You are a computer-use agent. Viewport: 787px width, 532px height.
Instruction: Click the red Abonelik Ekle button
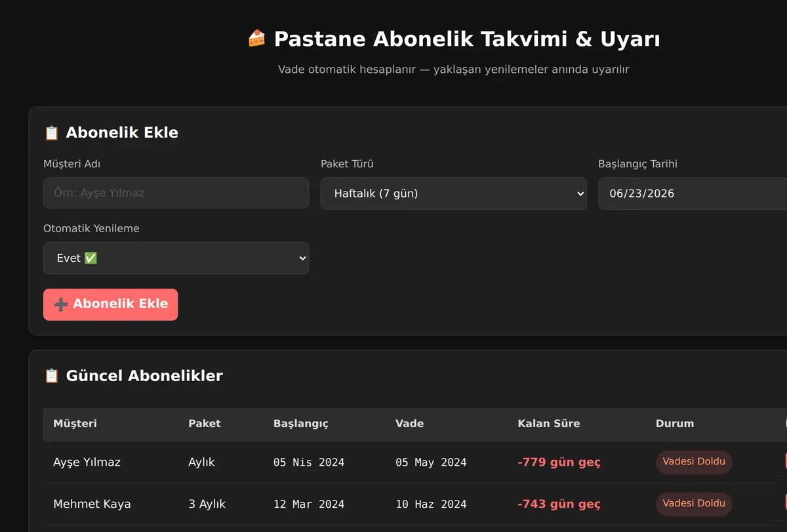click(110, 304)
